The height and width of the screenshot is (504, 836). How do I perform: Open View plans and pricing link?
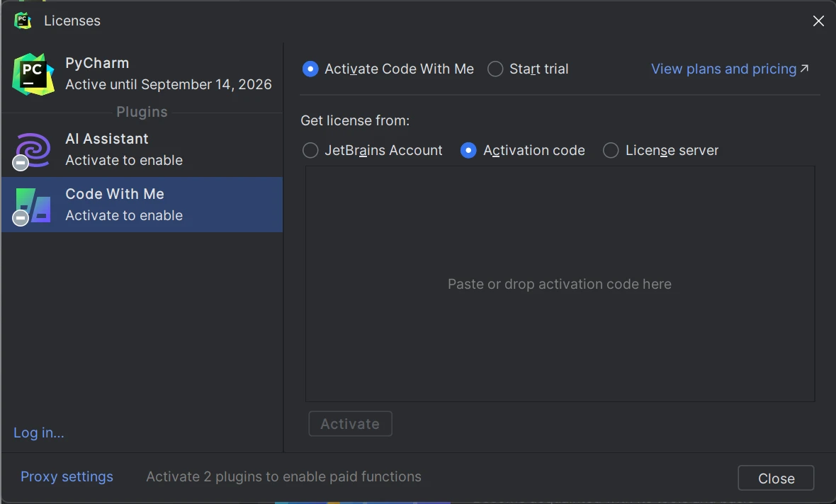point(730,69)
